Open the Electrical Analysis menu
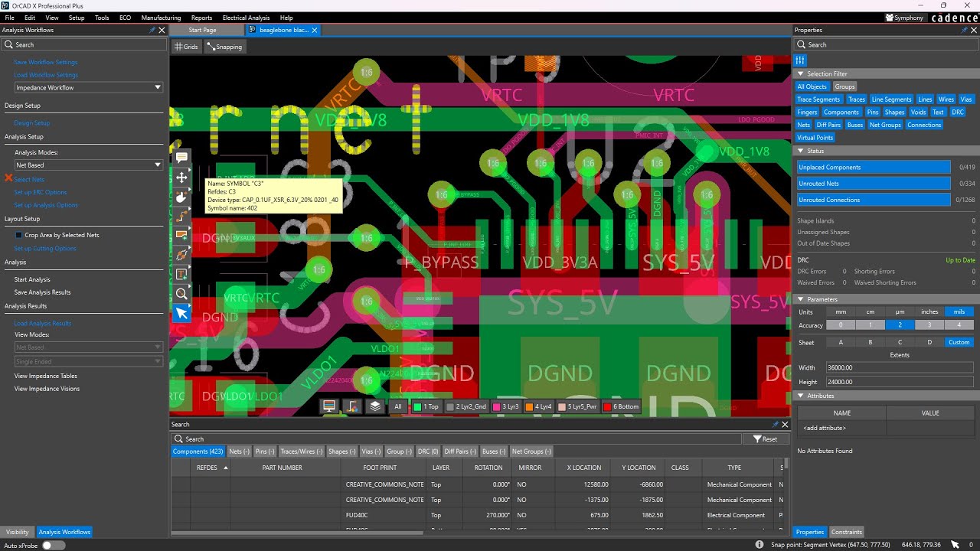980x551 pixels. pyautogui.click(x=246, y=18)
